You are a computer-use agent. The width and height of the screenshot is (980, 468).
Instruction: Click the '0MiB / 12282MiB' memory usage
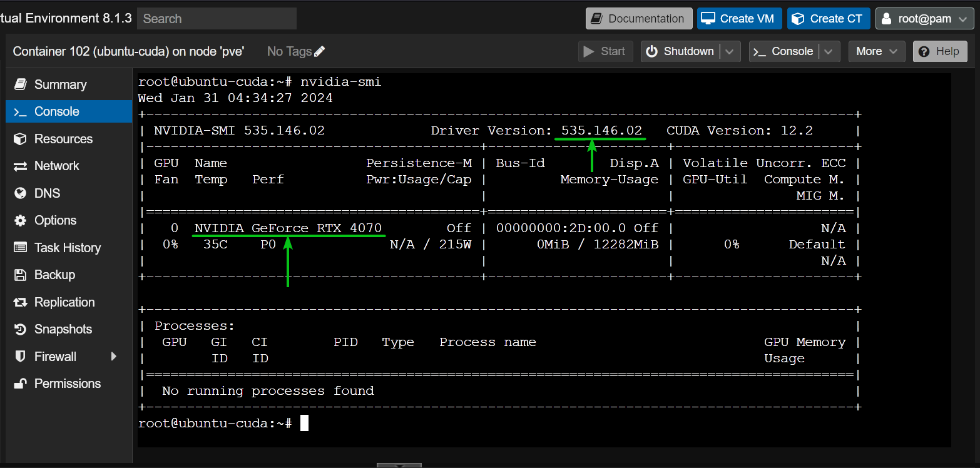tap(598, 245)
